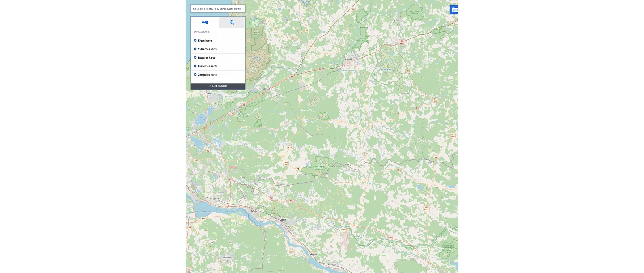Click Ogre on the map

coord(282,220)
